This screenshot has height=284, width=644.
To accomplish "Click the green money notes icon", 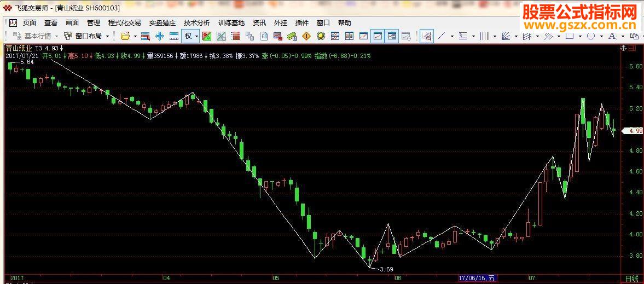I will click(x=292, y=36).
